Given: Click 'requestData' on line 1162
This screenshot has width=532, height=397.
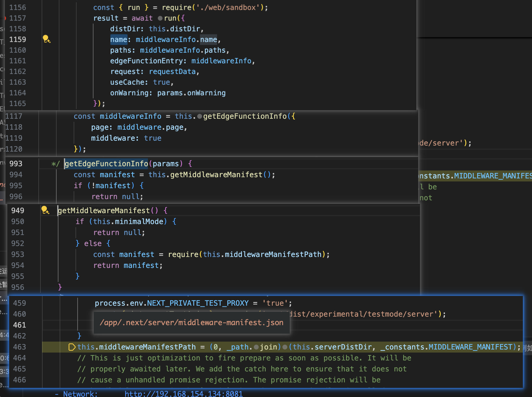Looking at the screenshot, I should 172,72.
